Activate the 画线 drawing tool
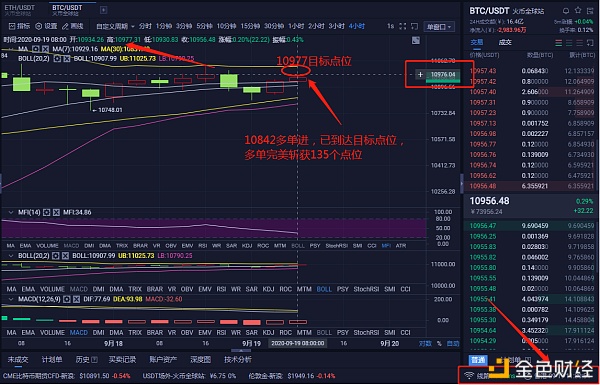Screen dimensions: 600x385 pos(72,26)
